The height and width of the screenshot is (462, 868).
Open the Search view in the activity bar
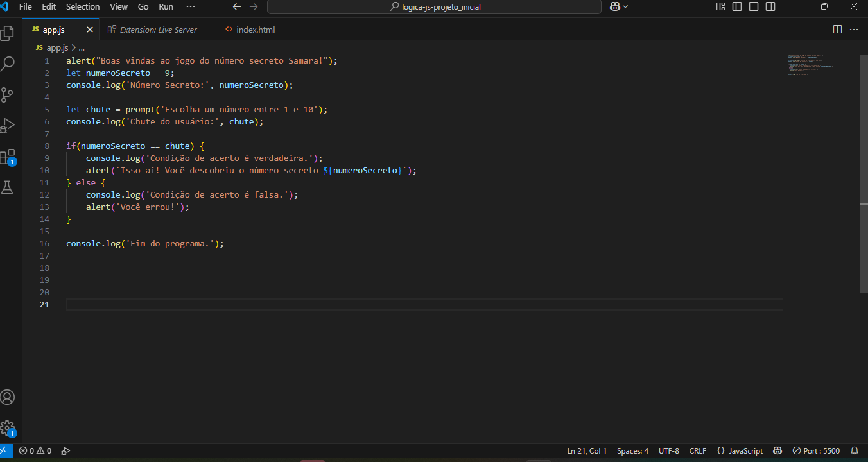[8, 64]
